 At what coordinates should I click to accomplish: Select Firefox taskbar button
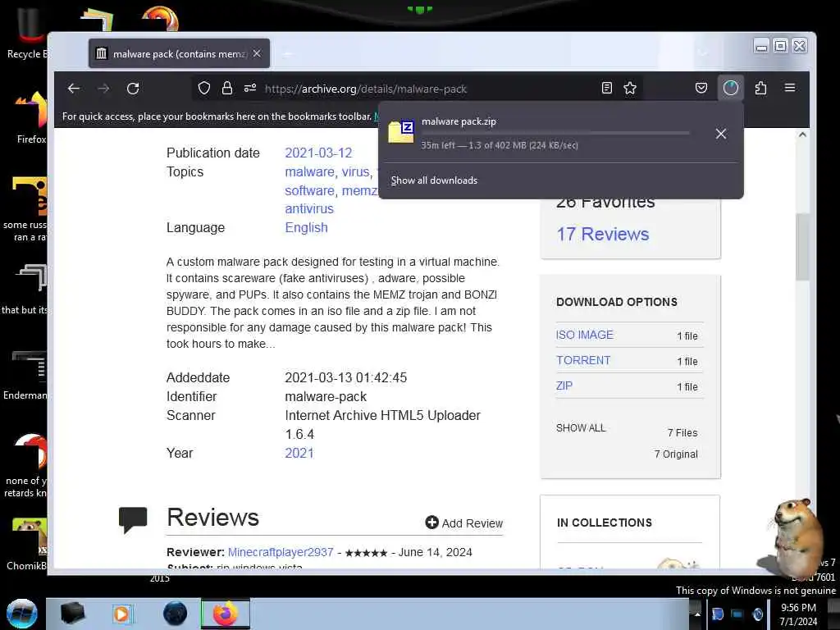(226, 614)
